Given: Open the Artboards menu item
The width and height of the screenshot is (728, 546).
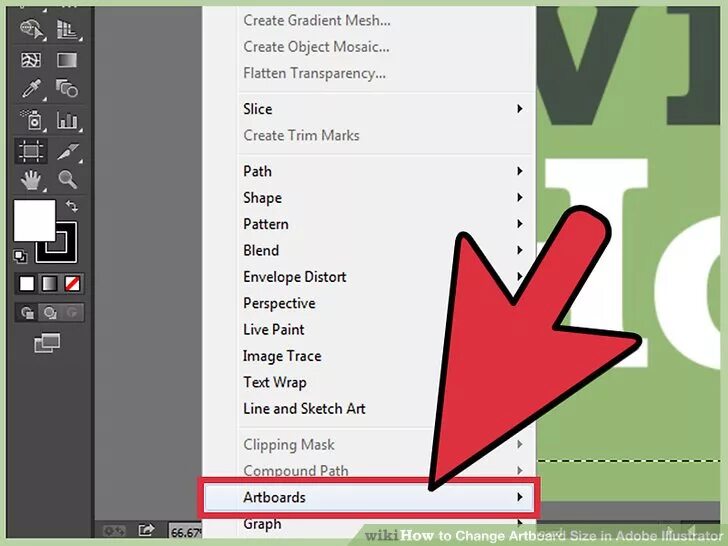Looking at the screenshot, I should [x=369, y=497].
